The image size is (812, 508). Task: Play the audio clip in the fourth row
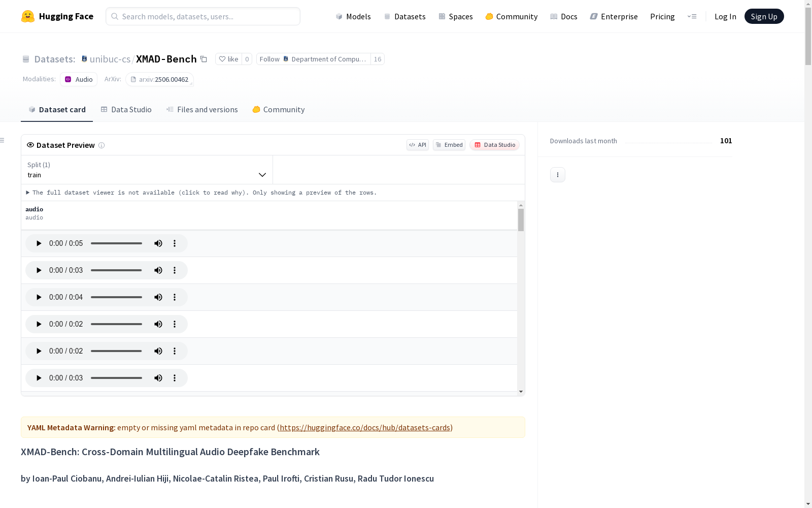tap(39, 324)
